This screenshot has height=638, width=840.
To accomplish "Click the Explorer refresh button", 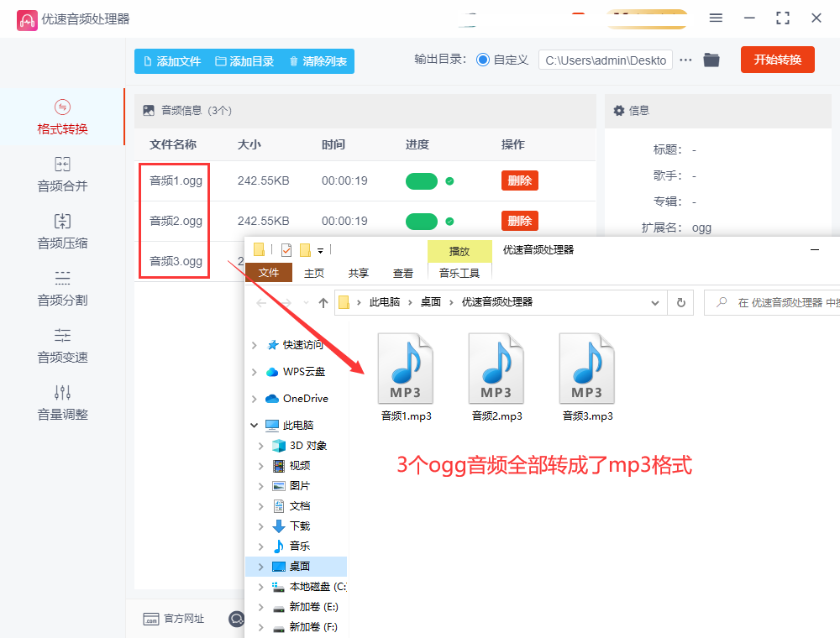I will pos(681,302).
